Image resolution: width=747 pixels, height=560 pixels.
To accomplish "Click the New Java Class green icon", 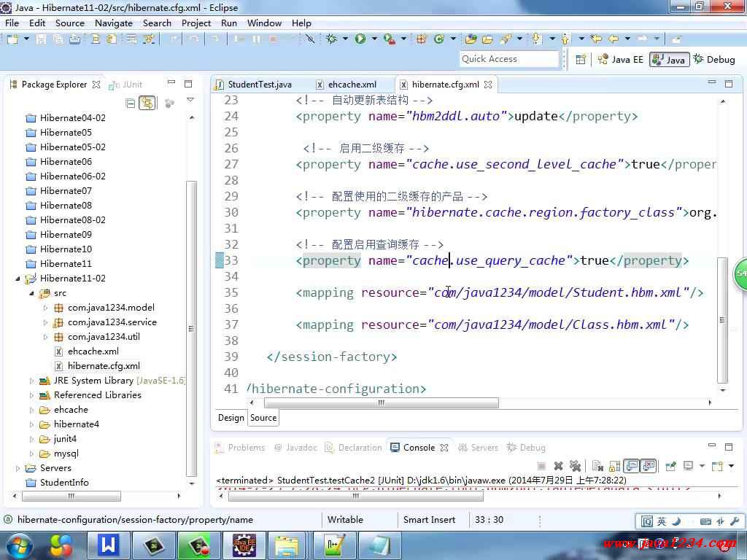I will pos(438,39).
